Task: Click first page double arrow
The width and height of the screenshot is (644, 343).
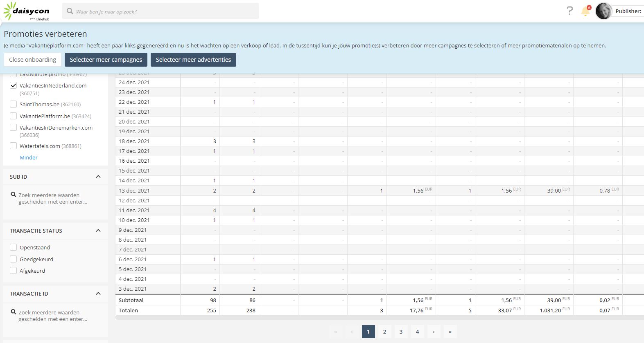Action: tap(336, 332)
